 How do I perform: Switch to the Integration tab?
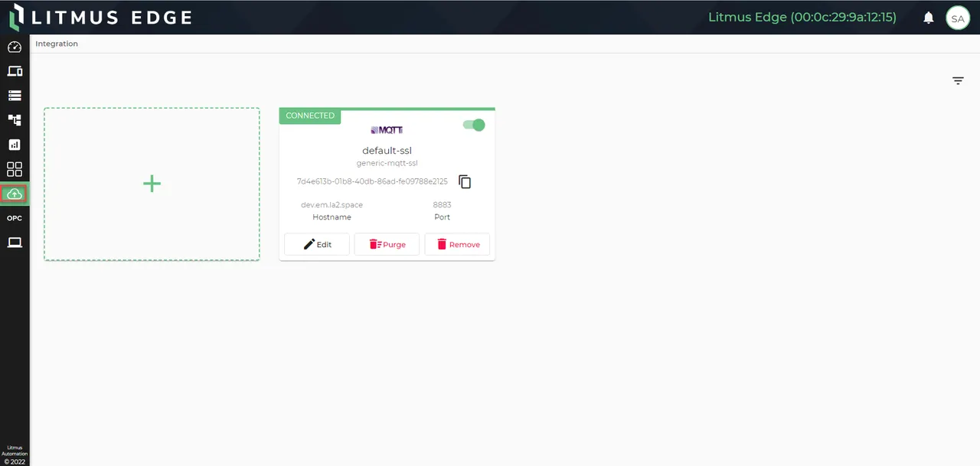pyautogui.click(x=56, y=44)
